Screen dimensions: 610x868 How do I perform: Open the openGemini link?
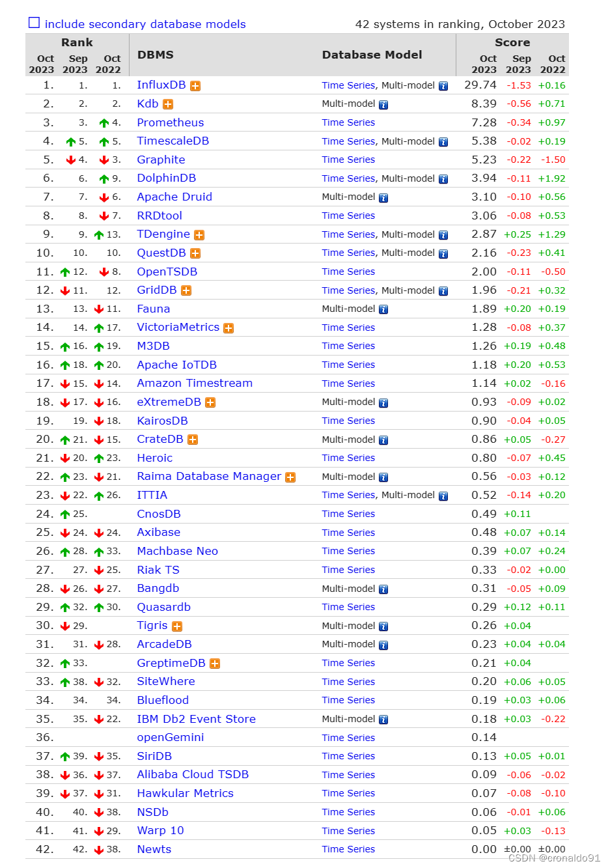tap(171, 737)
